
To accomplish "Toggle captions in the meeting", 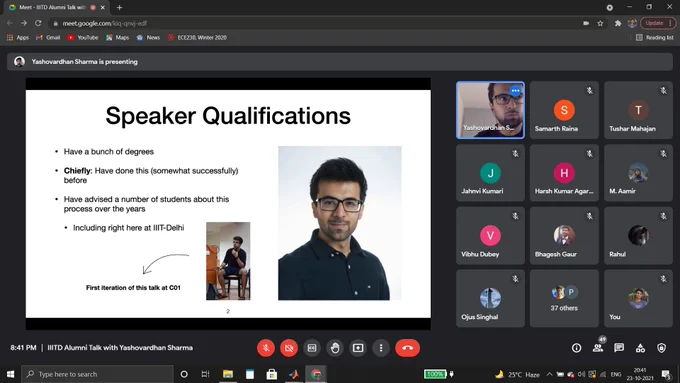I will (312, 348).
